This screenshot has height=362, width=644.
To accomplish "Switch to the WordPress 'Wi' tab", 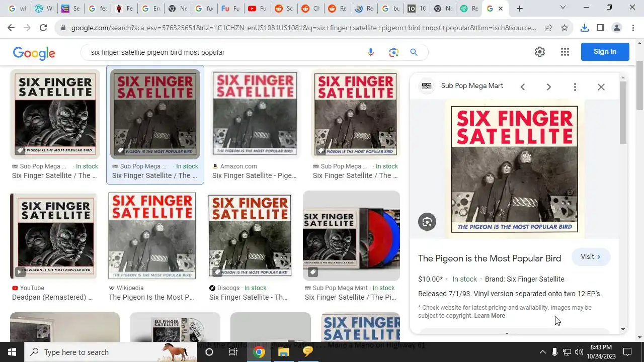I will click(44, 9).
